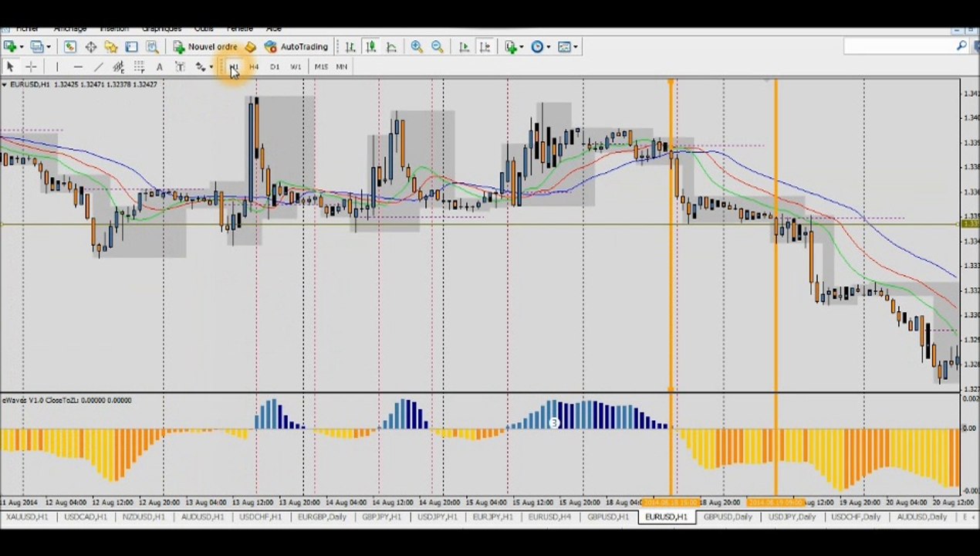This screenshot has height=556, width=980.
Task: Expand the indicators dropdown arrow
Action: tap(522, 47)
